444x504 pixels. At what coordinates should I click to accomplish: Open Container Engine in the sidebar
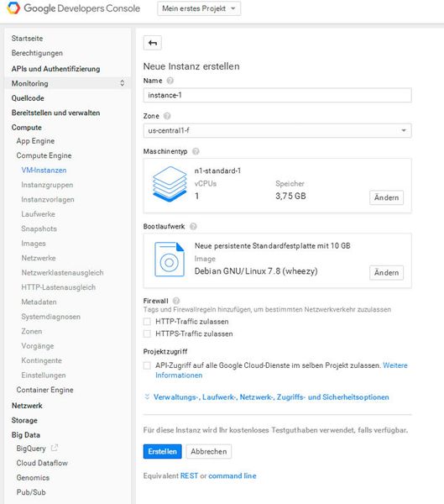pos(44,390)
